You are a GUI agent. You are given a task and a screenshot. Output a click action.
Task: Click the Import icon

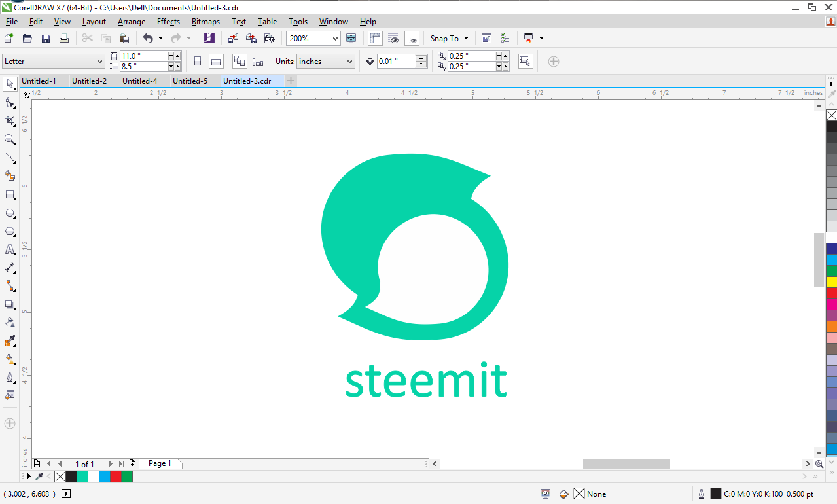[x=232, y=39]
